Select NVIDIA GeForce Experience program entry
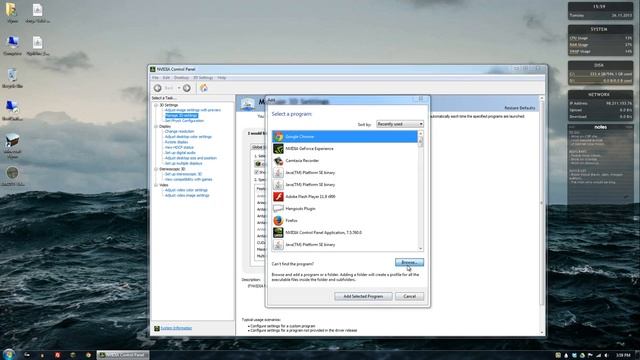This screenshot has width=640, height=360. click(345, 149)
